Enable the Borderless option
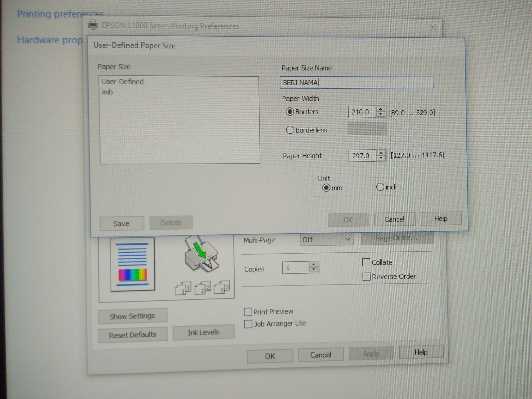This screenshot has width=532, height=399. click(290, 130)
